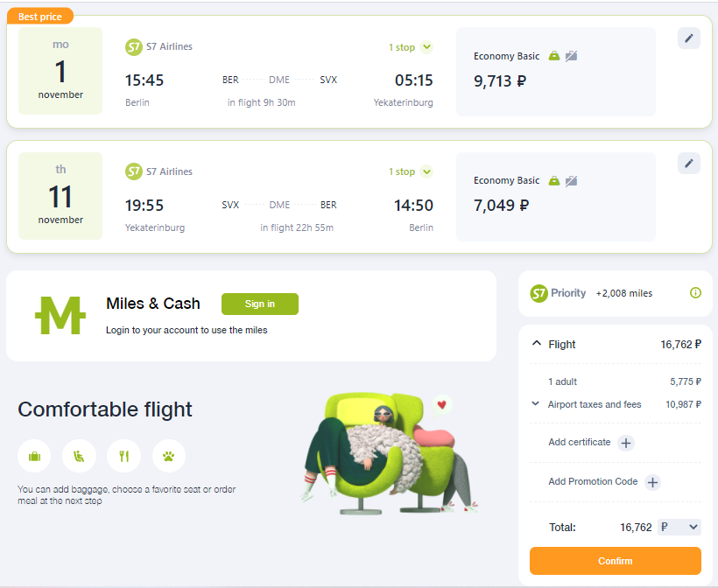This screenshot has width=718, height=588.
Task: Edit the 11 November return flight
Action: pos(689,164)
